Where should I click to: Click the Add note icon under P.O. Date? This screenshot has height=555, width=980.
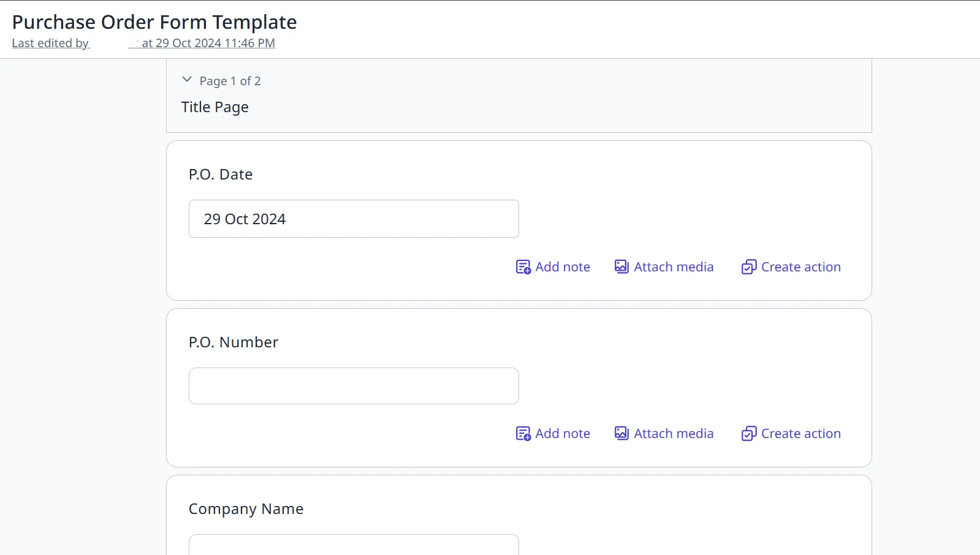(x=523, y=267)
